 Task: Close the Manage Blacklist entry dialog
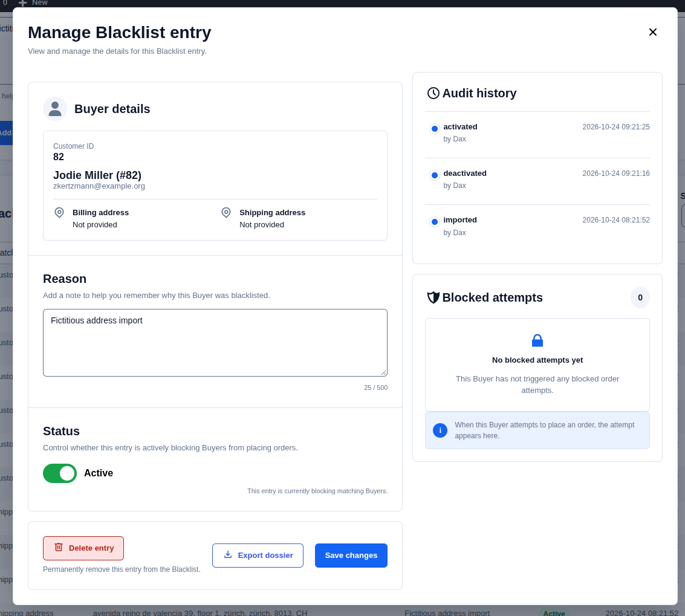coord(653,32)
